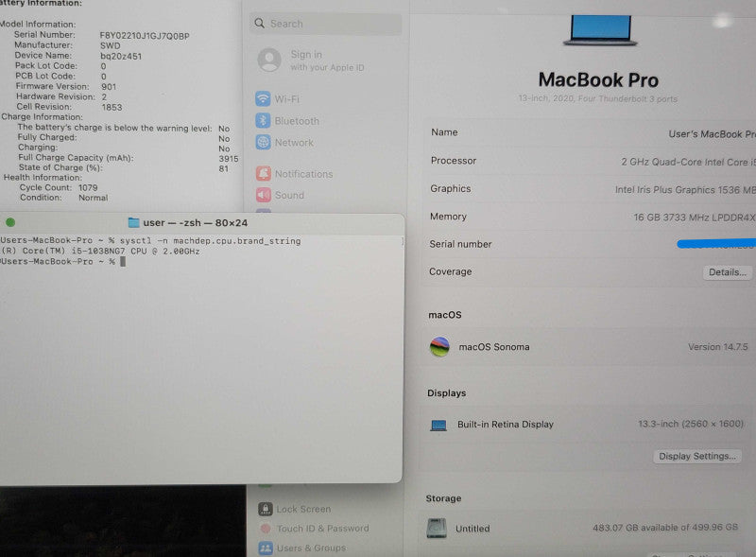Click Condition value Normal
The height and width of the screenshot is (557, 756).
(93, 198)
